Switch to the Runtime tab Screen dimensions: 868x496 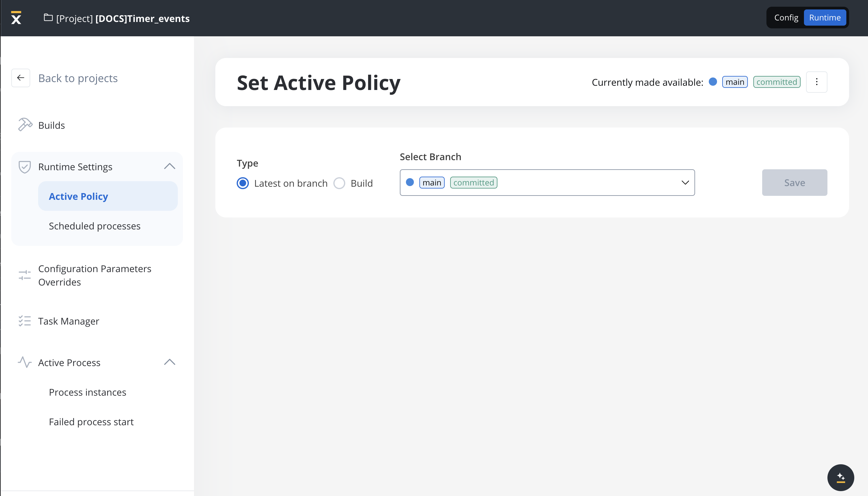(x=825, y=17)
